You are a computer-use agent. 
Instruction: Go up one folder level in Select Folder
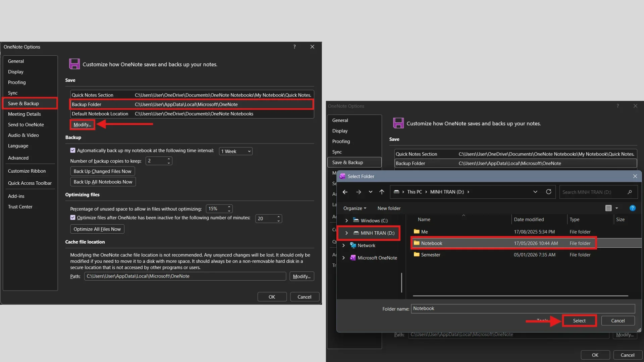[382, 192]
